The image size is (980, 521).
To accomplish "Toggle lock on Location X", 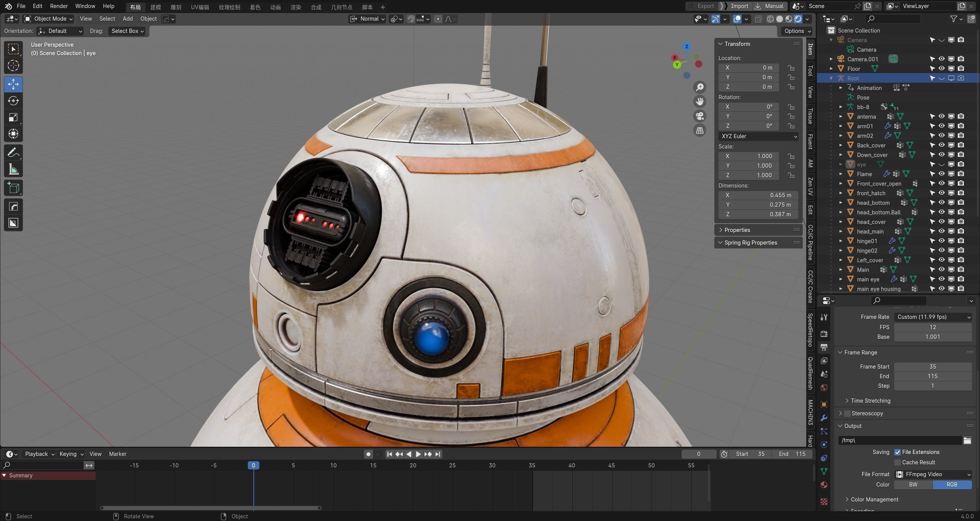I will (791, 68).
